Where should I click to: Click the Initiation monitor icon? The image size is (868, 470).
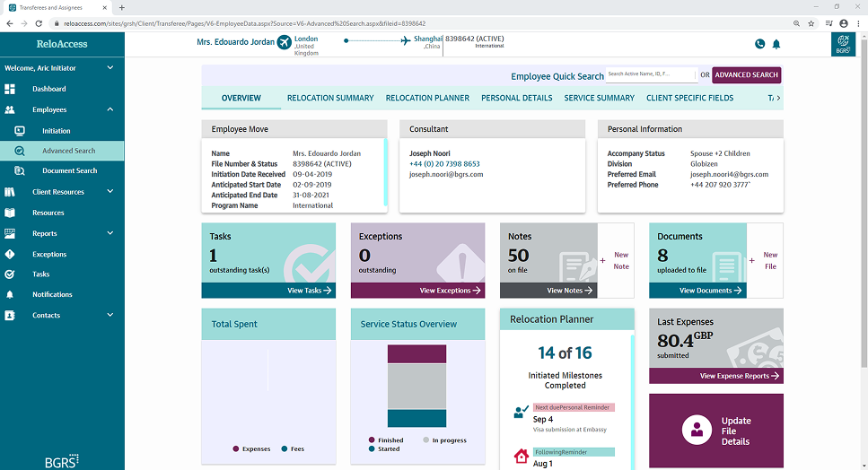(20, 130)
